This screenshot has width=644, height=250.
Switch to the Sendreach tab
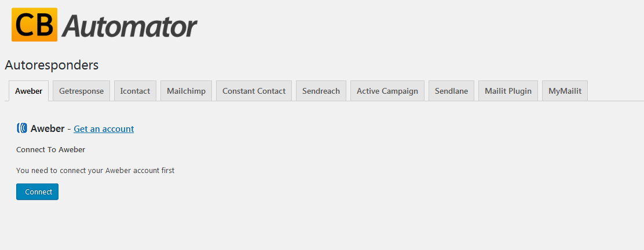click(321, 91)
